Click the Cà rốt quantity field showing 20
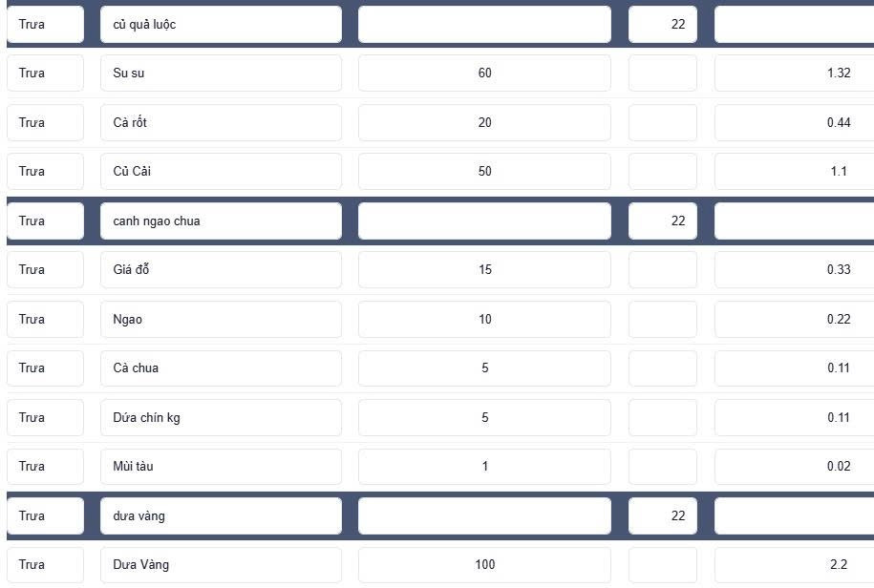Screen dimensions: 874x588 (x=484, y=122)
